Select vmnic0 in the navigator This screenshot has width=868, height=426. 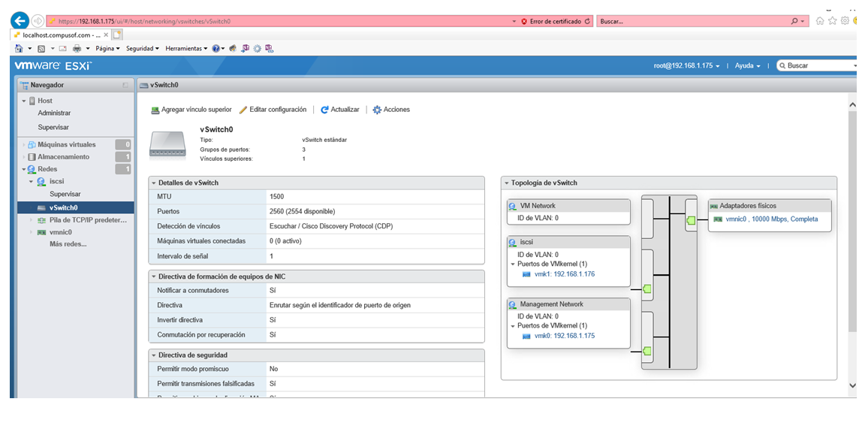60,232
